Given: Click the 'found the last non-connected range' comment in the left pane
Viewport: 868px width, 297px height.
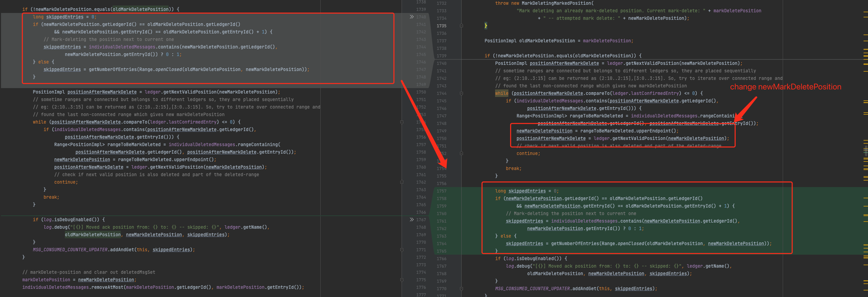Looking at the screenshot, I should click(129, 114).
